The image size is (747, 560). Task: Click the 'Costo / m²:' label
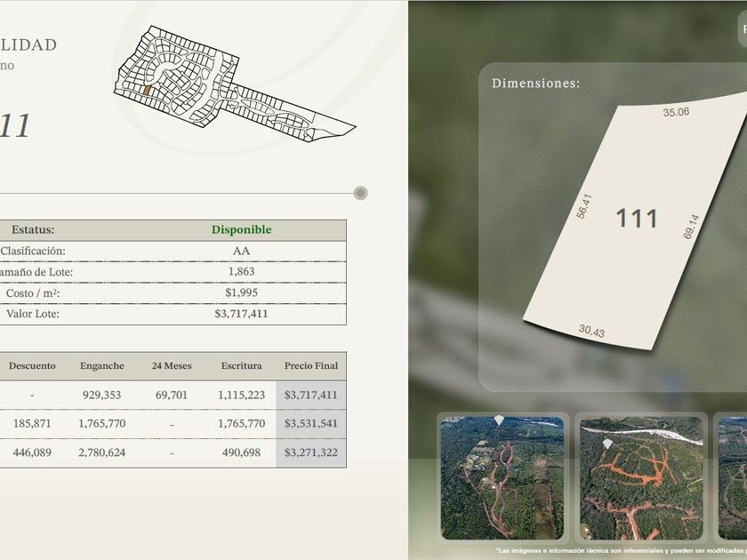pyautogui.click(x=33, y=293)
